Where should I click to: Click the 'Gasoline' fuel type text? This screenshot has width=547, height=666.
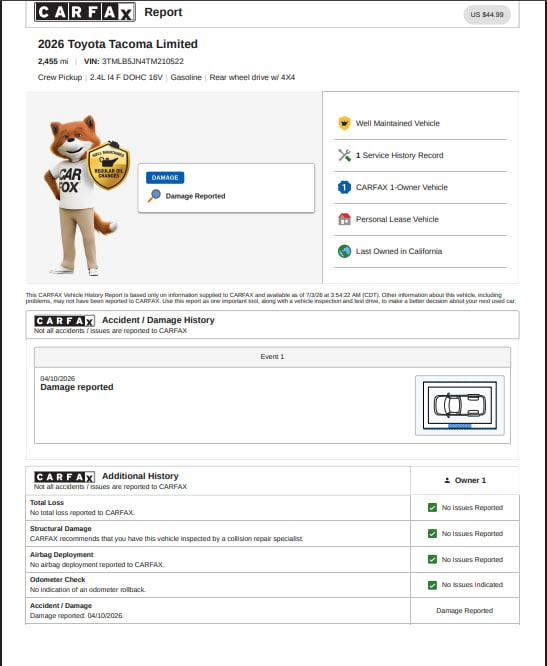coord(186,77)
